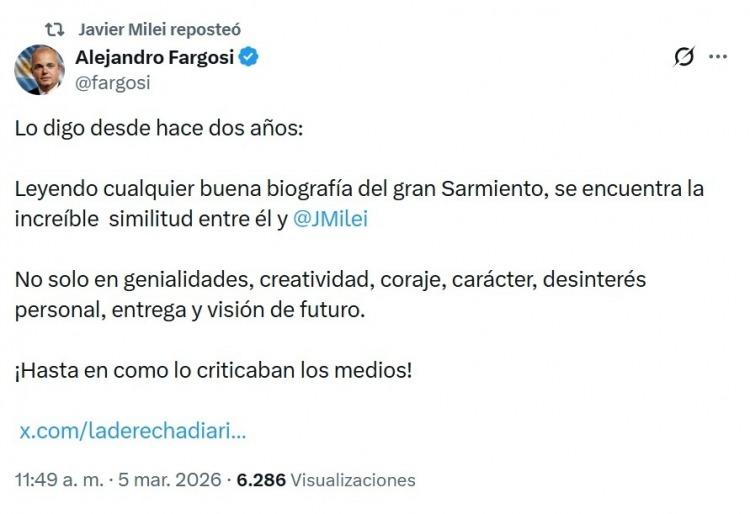Click the "Visualizaciones" label
750x514 pixels.
pyautogui.click(x=353, y=480)
